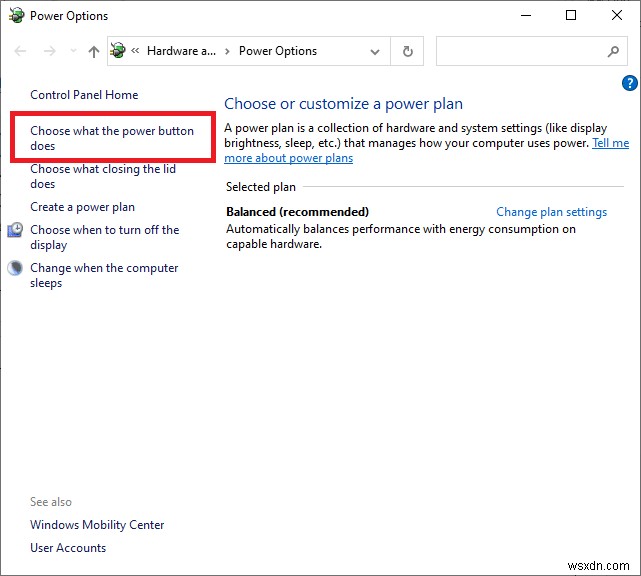Screen dimensions: 641x576
Task: Open Windows Mobility Center
Action: click(x=97, y=525)
